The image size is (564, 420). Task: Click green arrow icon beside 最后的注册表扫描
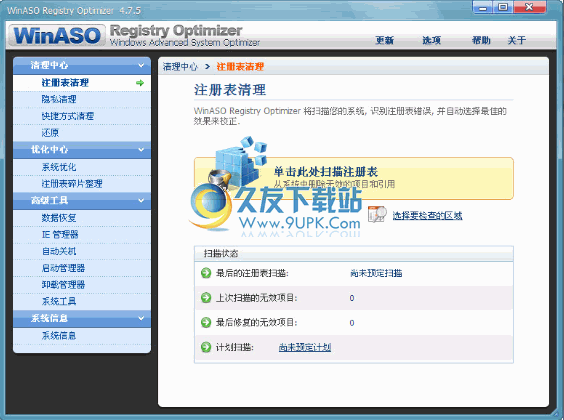tap(206, 273)
